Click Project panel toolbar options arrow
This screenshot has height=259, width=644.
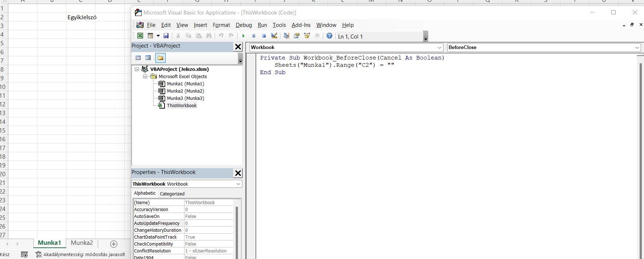pyautogui.click(x=240, y=58)
